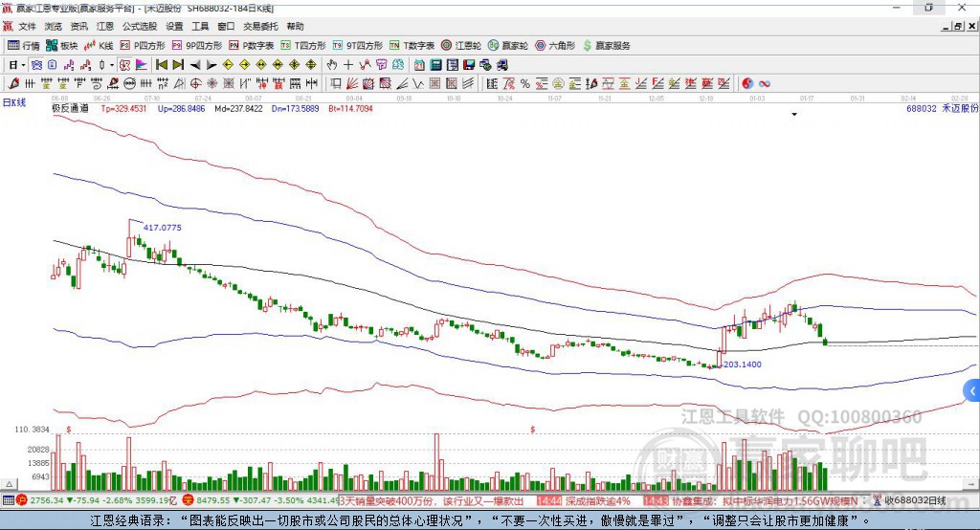Open the 工具 menu
980x530 pixels.
(200, 26)
